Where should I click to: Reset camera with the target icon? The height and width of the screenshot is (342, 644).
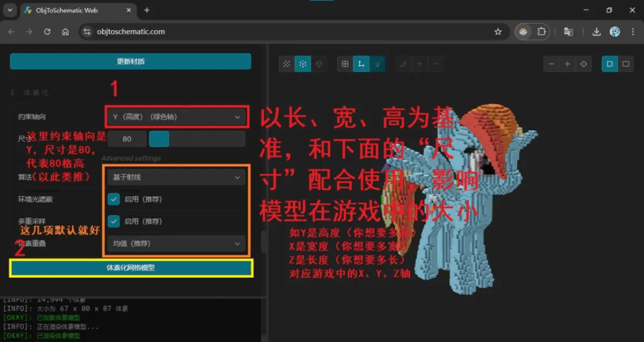click(x=584, y=64)
